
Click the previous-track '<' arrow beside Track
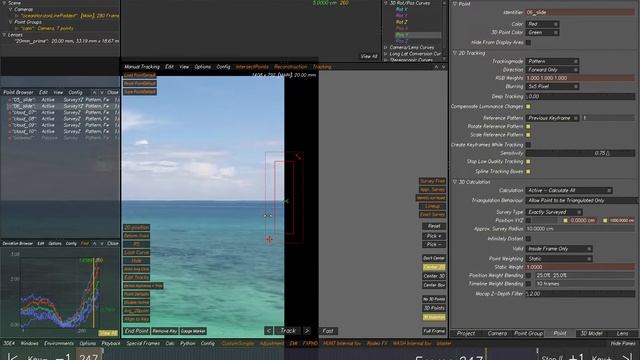268,331
